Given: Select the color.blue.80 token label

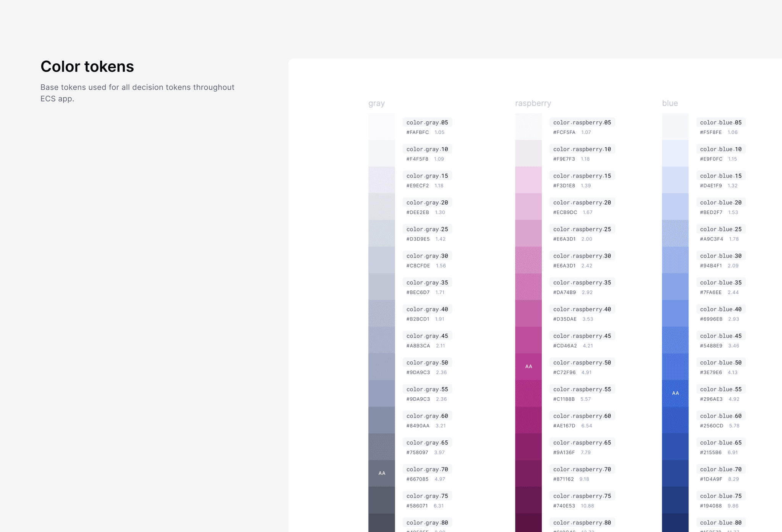Looking at the screenshot, I should 721,522.
